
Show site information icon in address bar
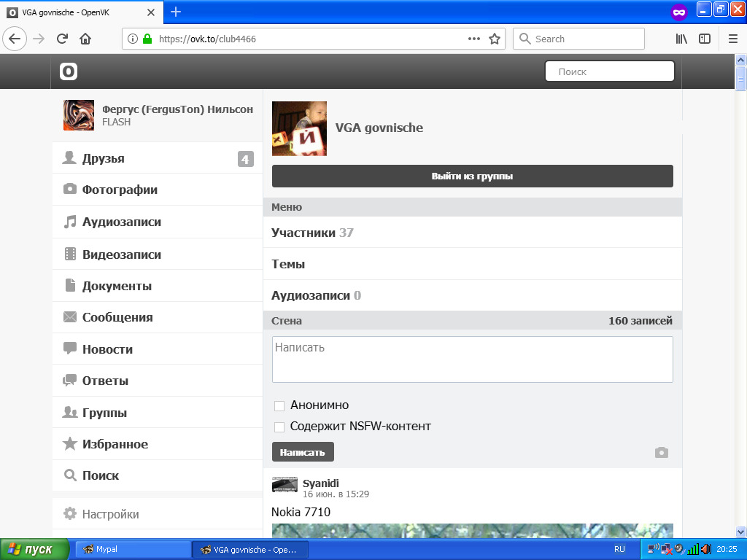coord(133,39)
